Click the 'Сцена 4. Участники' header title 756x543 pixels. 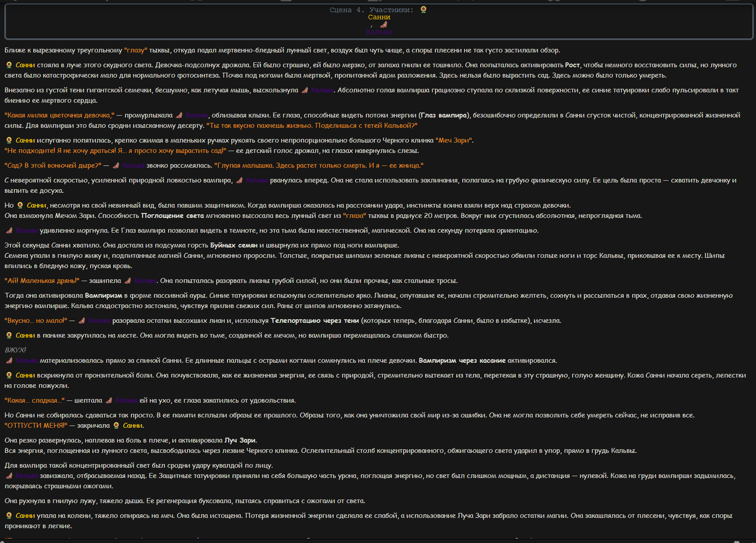point(371,10)
